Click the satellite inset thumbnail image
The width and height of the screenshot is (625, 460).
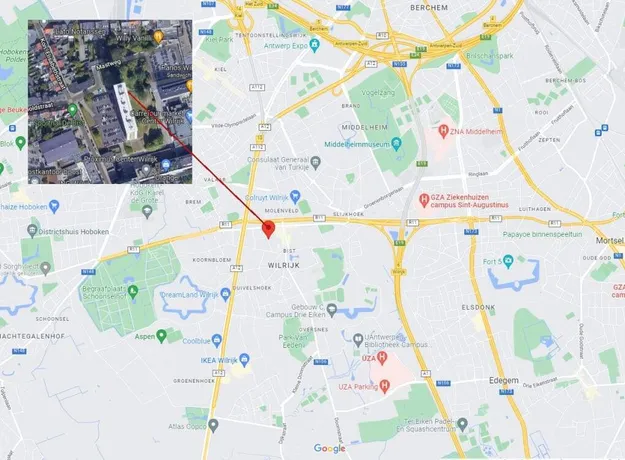point(110,102)
